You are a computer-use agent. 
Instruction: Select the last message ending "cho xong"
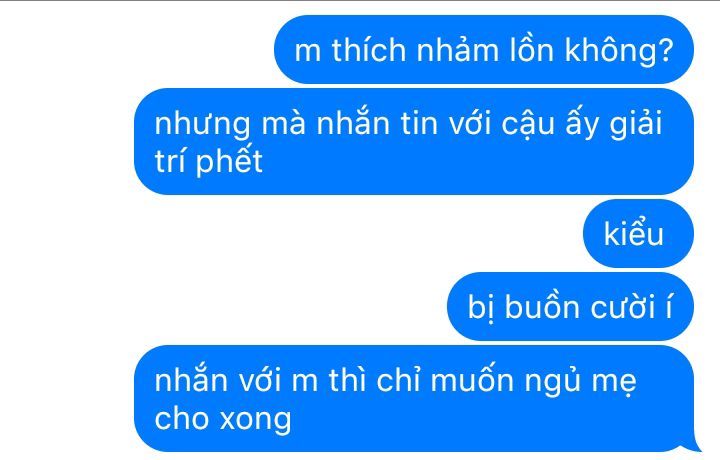click(x=414, y=398)
